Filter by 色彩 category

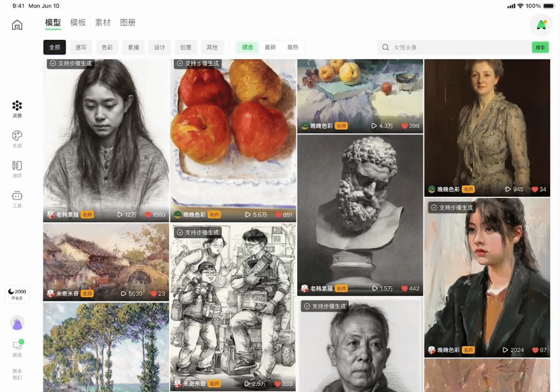(x=107, y=47)
